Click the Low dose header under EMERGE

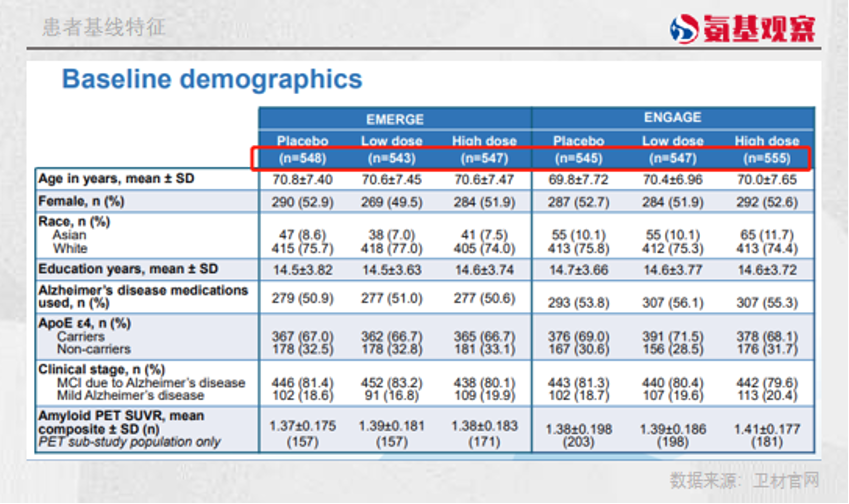click(393, 141)
